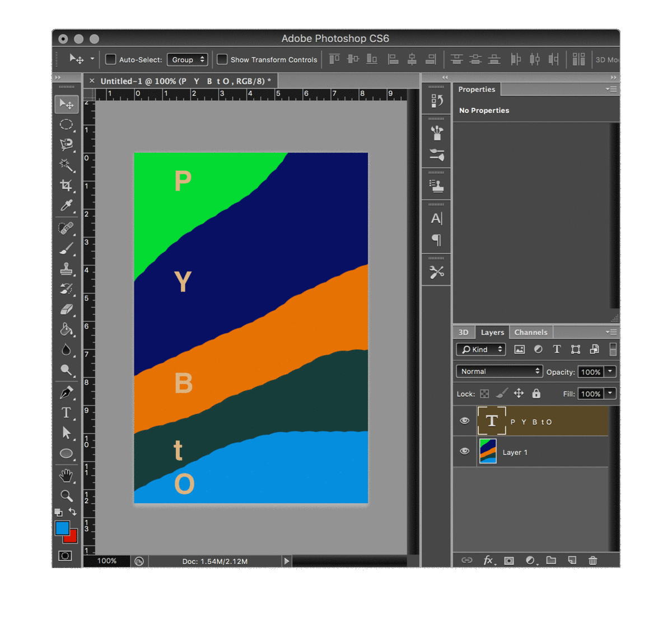Select the History Brush tool
Image resolution: width=672 pixels, height=638 pixels.
[x=67, y=289]
